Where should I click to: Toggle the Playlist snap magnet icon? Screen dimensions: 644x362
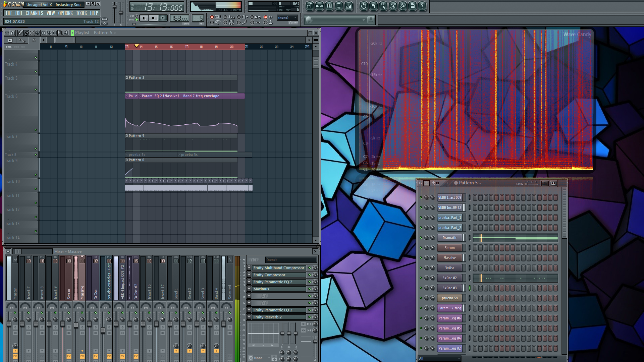(13, 33)
